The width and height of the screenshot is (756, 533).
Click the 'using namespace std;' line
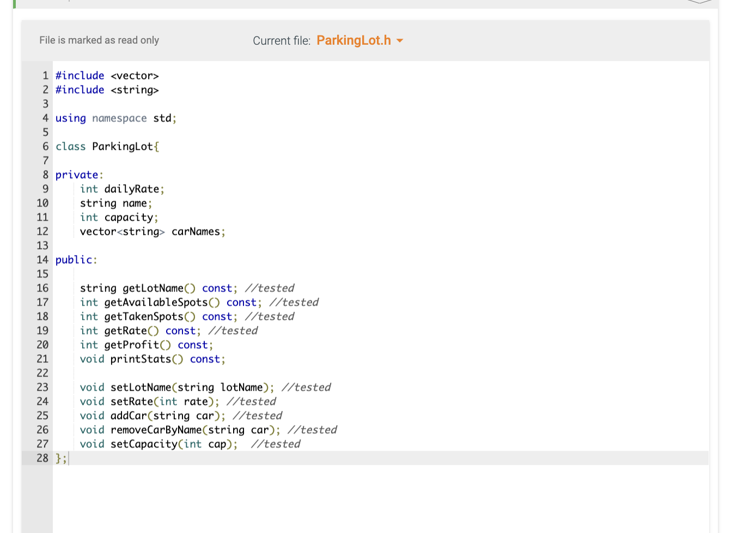pos(115,118)
